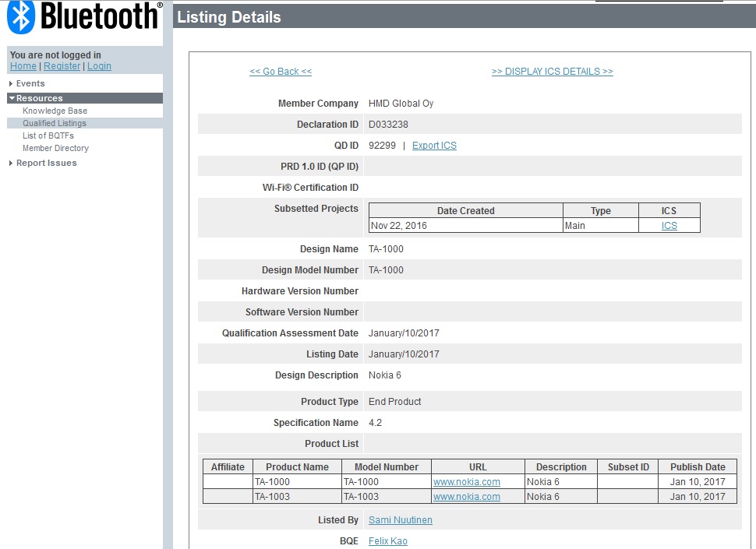Click the End Product type value
This screenshot has width=756, height=549.
(395, 402)
